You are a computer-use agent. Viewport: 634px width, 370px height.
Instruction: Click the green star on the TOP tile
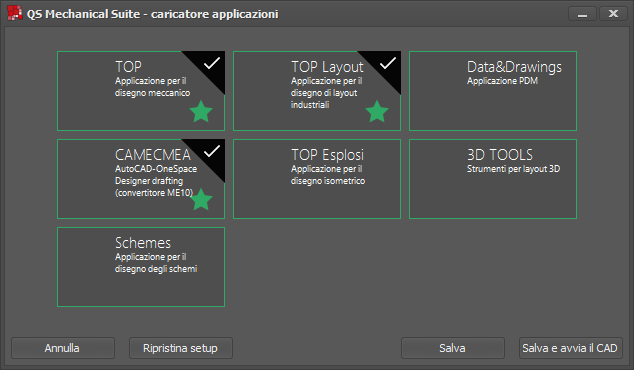[x=201, y=112]
